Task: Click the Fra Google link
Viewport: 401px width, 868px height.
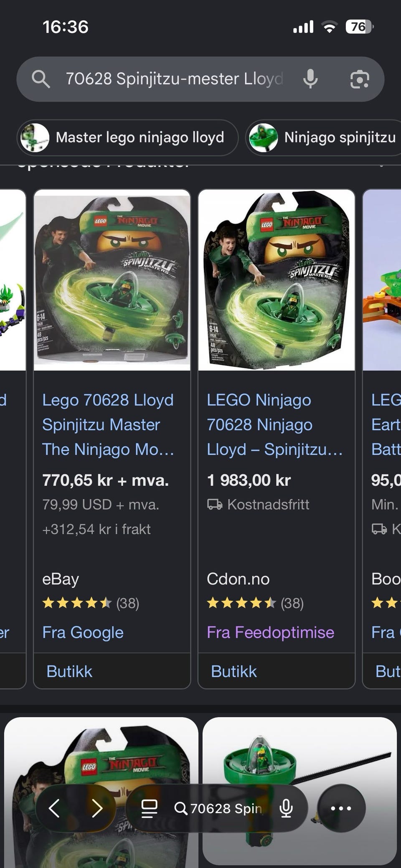Action: [83, 632]
